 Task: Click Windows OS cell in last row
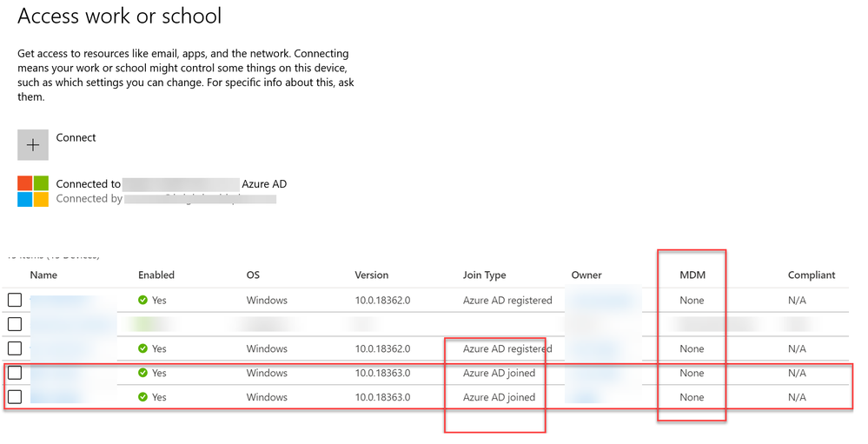[267, 397]
